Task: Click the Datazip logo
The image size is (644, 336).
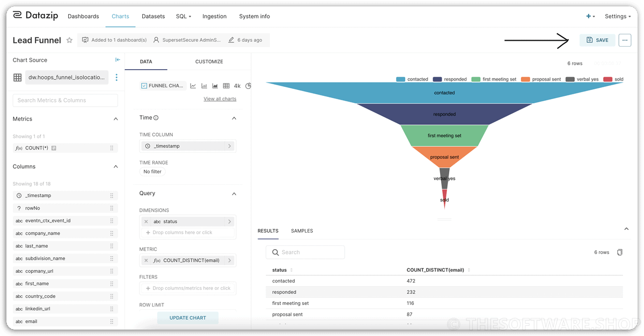Action: pos(36,16)
